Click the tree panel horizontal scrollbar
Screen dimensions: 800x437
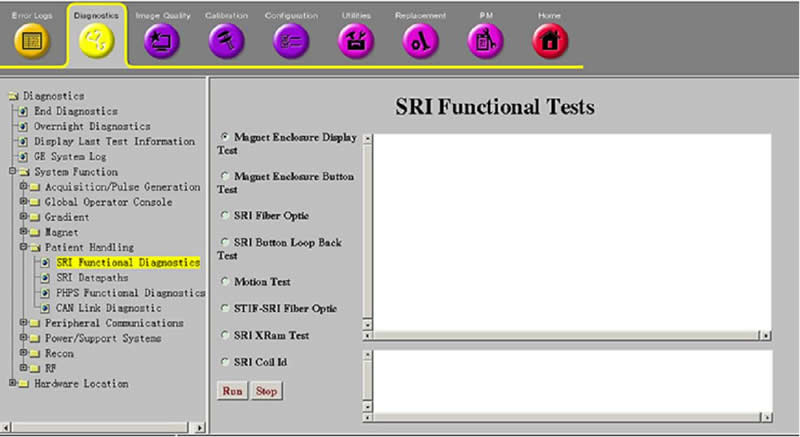[x=100, y=427]
